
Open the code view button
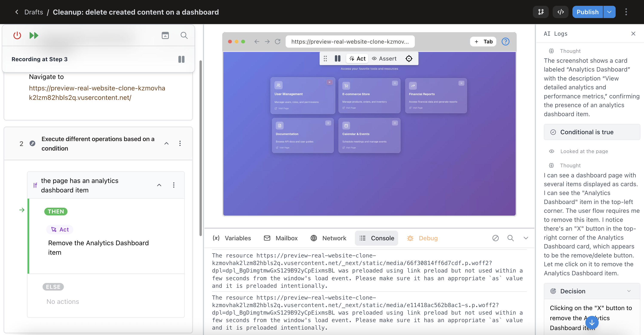coord(561,12)
